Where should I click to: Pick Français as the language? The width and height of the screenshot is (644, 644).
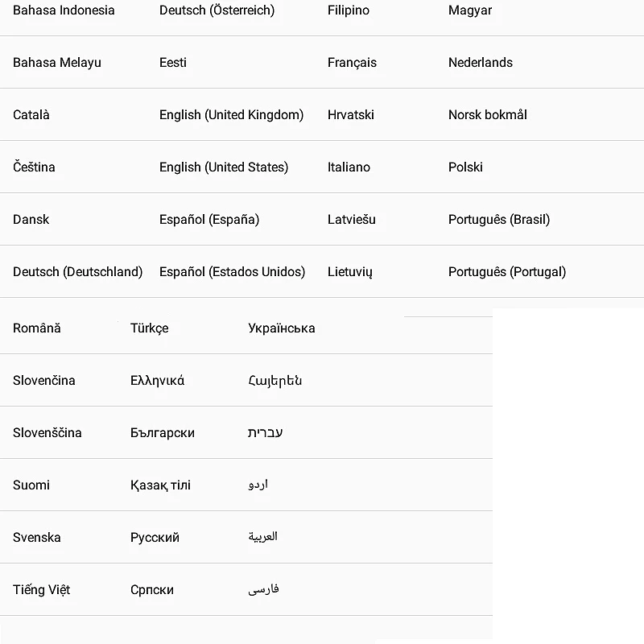click(352, 63)
